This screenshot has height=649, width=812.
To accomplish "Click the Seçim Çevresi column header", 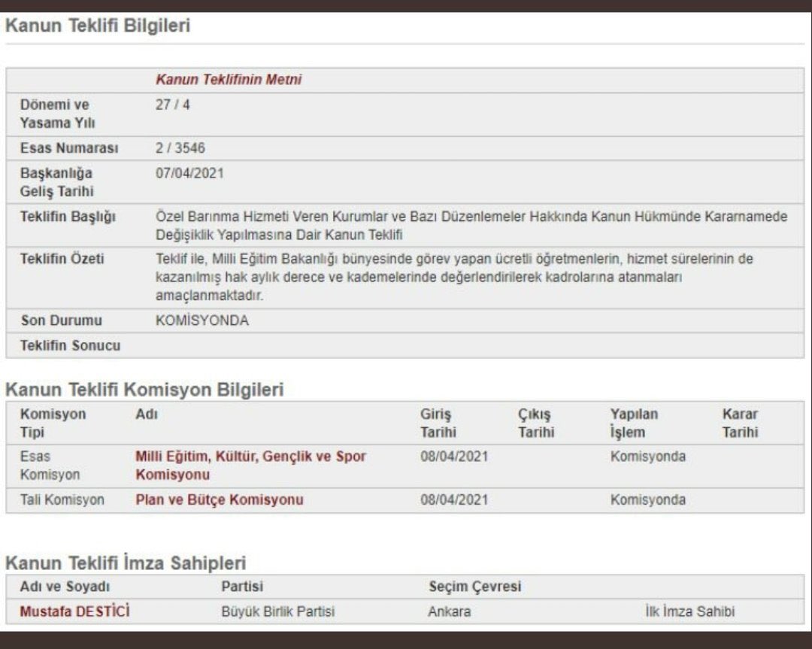I will coord(475,587).
